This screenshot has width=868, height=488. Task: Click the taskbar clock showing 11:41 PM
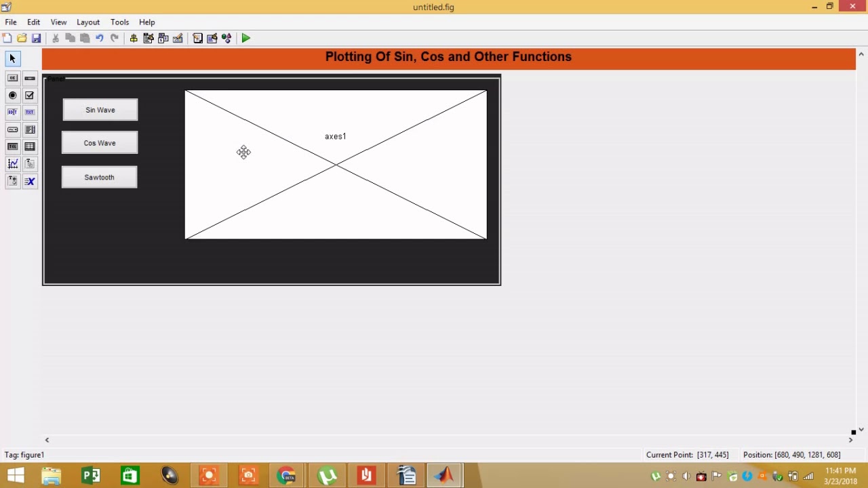(x=840, y=476)
